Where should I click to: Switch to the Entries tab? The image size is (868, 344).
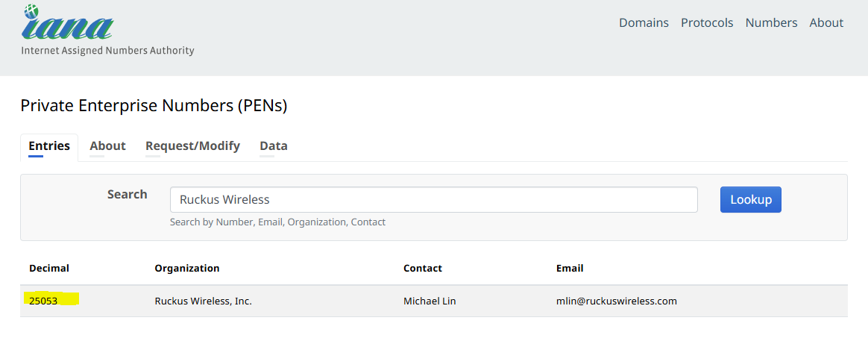pos(49,146)
